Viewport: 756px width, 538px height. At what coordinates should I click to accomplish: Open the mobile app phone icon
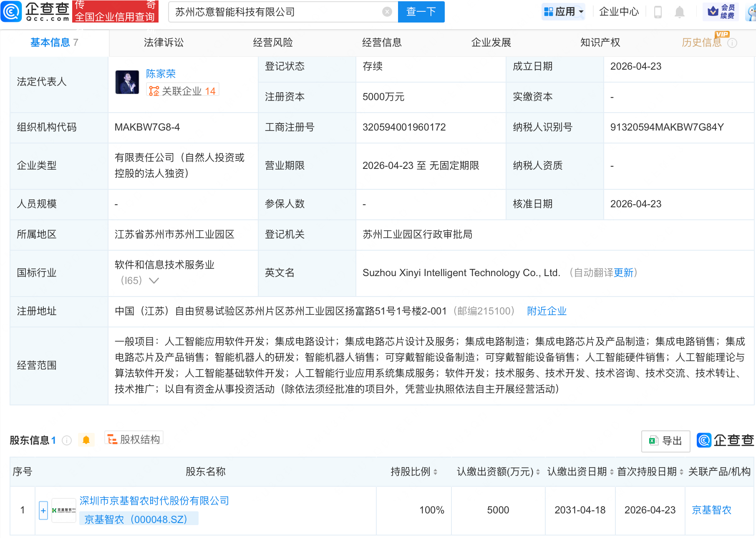tap(658, 12)
